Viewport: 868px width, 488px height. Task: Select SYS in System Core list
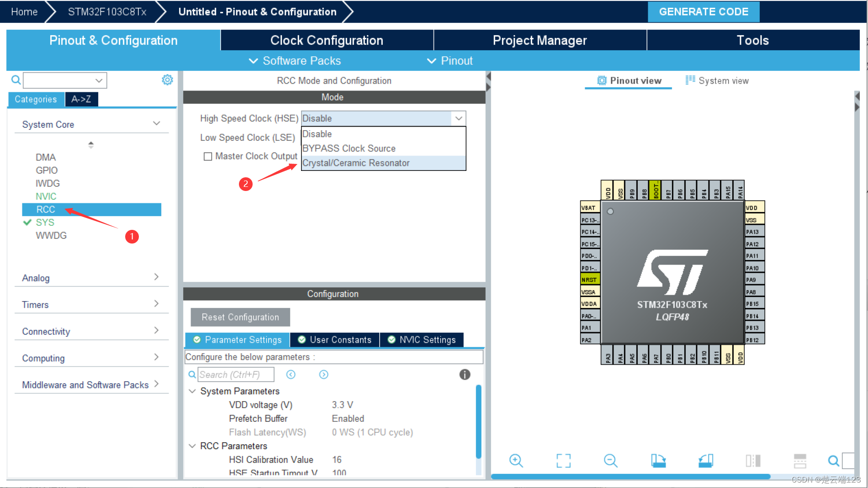tap(45, 223)
